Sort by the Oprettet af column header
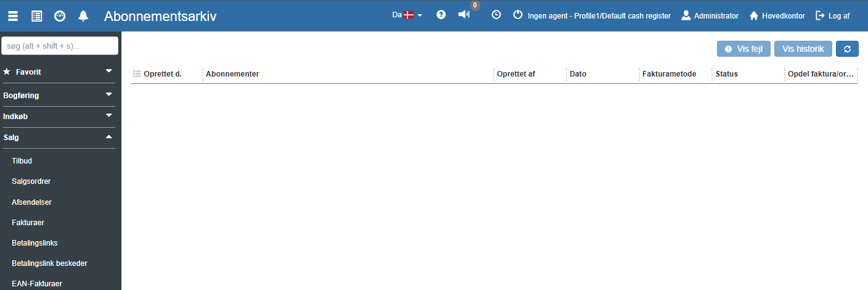Image resolution: width=868 pixels, height=290 pixels. (516, 74)
